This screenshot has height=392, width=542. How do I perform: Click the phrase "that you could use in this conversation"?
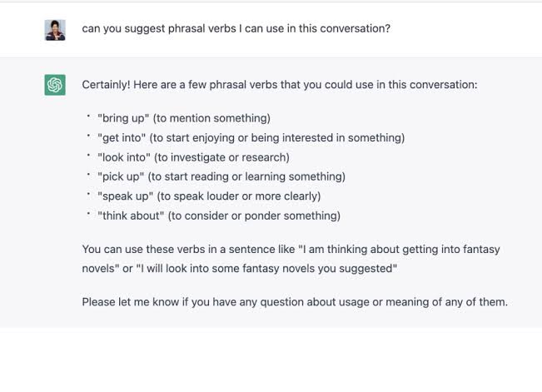tap(379, 85)
